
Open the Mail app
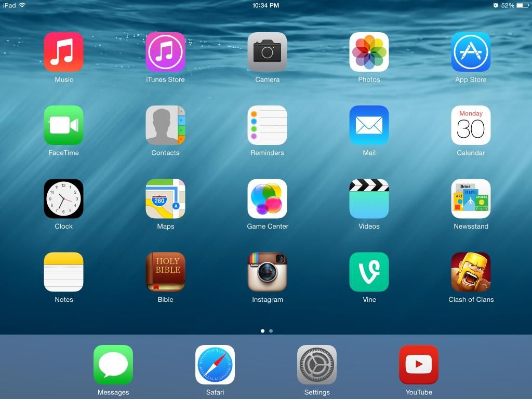pyautogui.click(x=369, y=125)
